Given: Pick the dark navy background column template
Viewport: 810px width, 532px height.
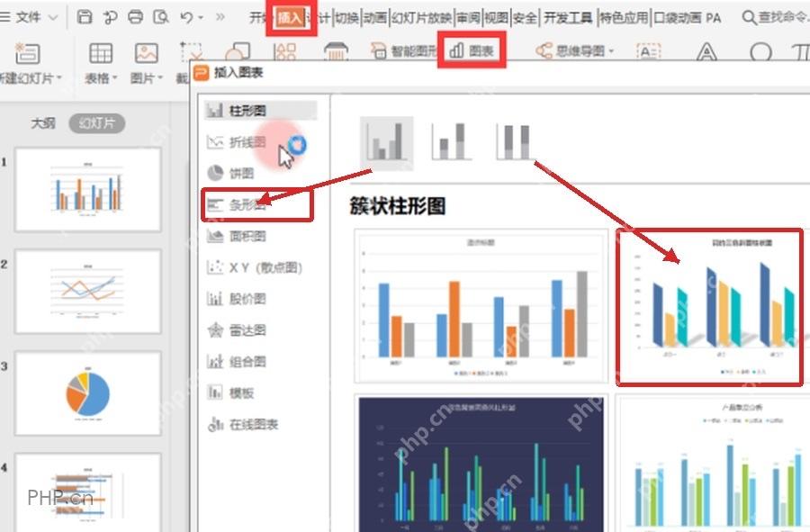Looking at the screenshot, I should [x=481, y=464].
